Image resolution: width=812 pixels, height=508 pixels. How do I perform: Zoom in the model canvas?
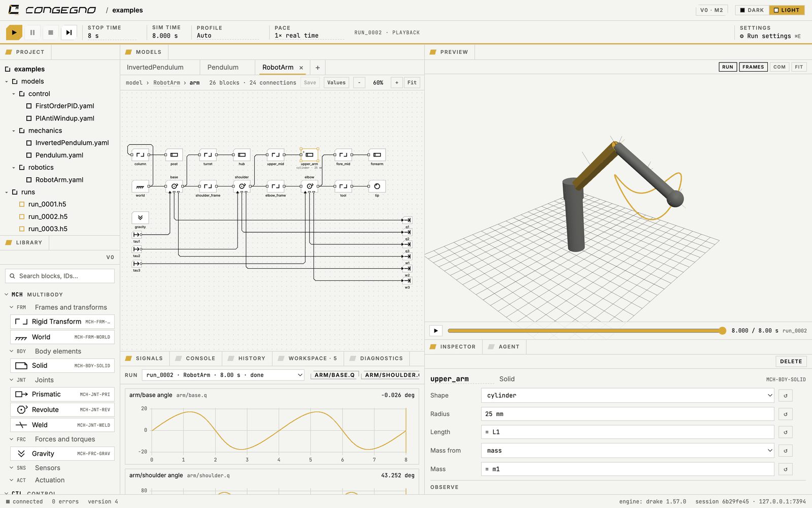click(397, 83)
